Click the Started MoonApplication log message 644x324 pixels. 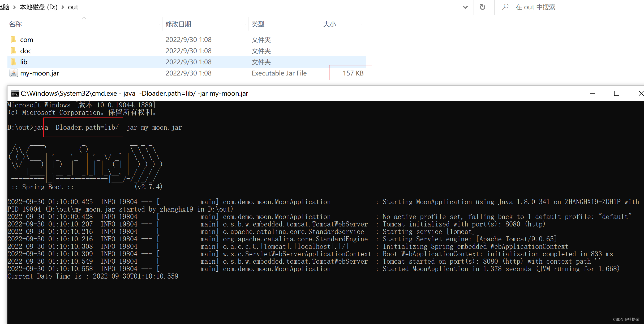point(501,269)
